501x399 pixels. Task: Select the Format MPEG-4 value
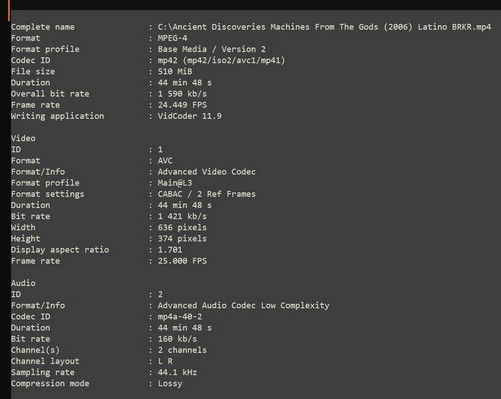(172, 38)
